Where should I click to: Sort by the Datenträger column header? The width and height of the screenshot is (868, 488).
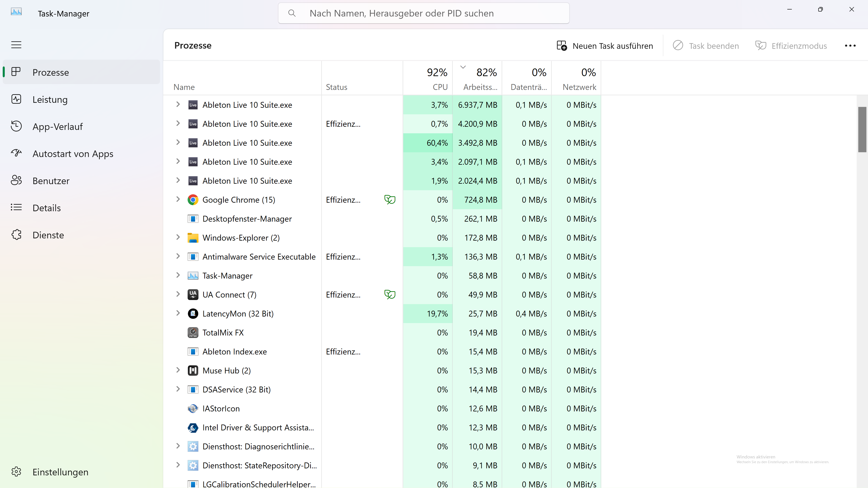click(x=527, y=78)
